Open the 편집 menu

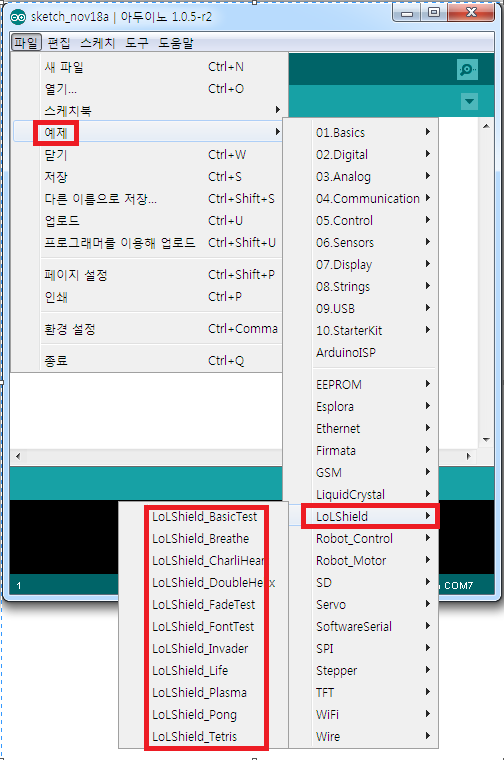[59, 43]
